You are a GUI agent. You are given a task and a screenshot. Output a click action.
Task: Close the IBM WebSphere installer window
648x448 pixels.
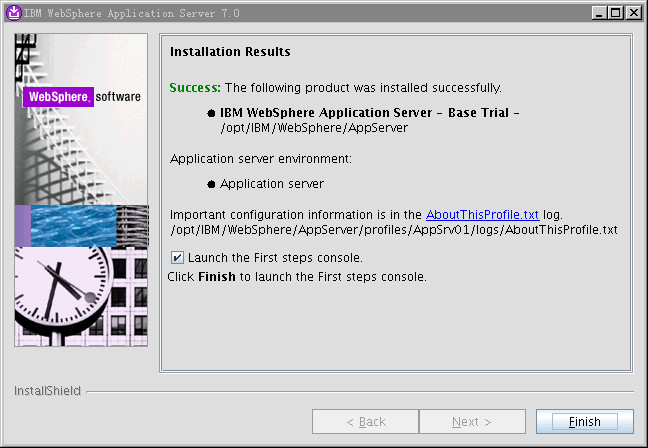click(634, 12)
